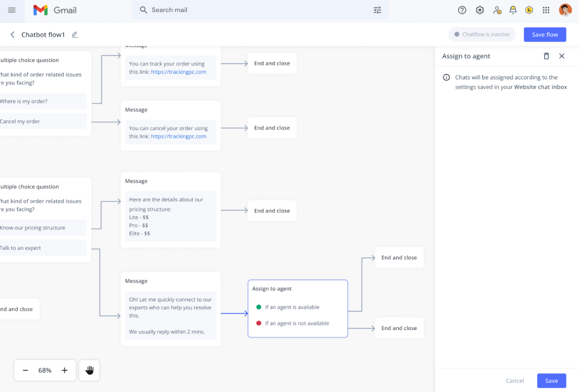Click Cancel in the Assign to agent panel
Image resolution: width=579 pixels, height=392 pixels.
(515, 381)
